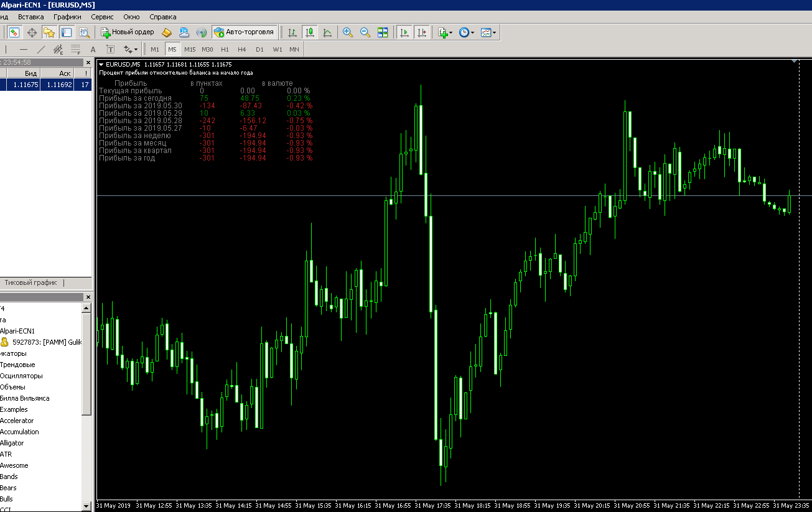The height and width of the screenshot is (512, 812).
Task: Open the Terminal window icon
Action: click(66, 32)
